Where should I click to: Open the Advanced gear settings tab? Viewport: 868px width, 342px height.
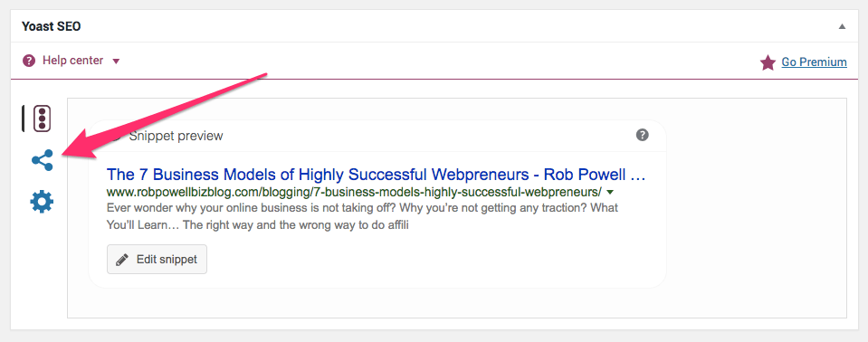[42, 202]
